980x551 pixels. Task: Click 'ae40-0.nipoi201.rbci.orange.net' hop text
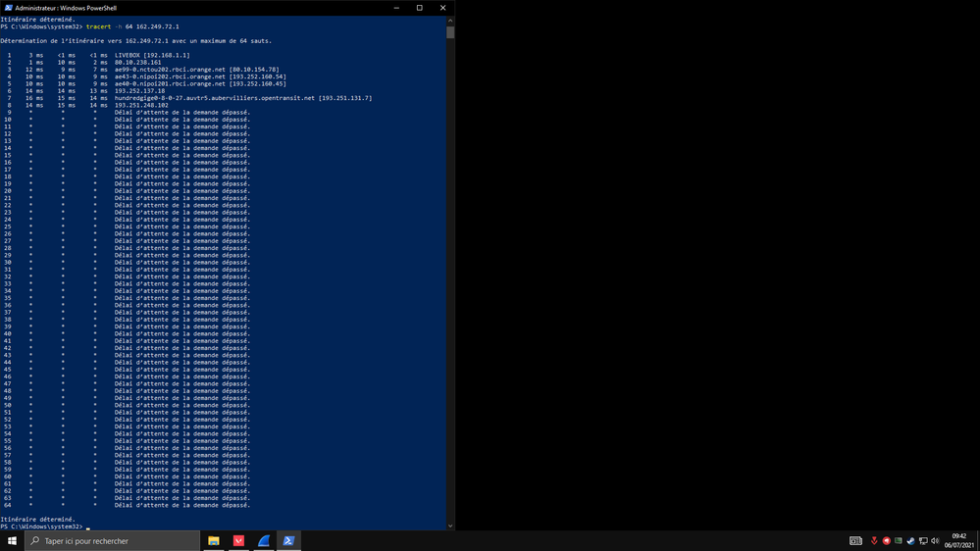(170, 83)
